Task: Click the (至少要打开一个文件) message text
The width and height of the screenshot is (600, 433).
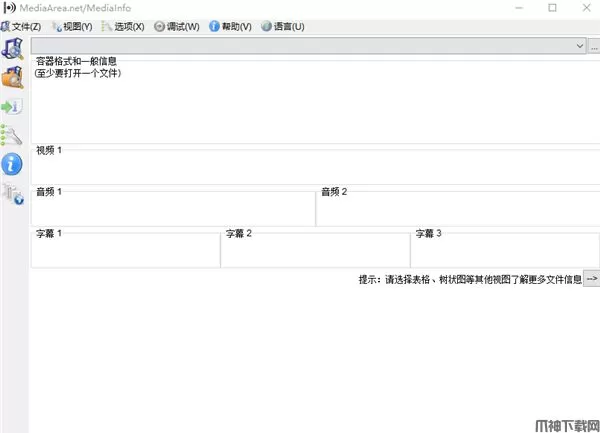Action: [x=78, y=73]
